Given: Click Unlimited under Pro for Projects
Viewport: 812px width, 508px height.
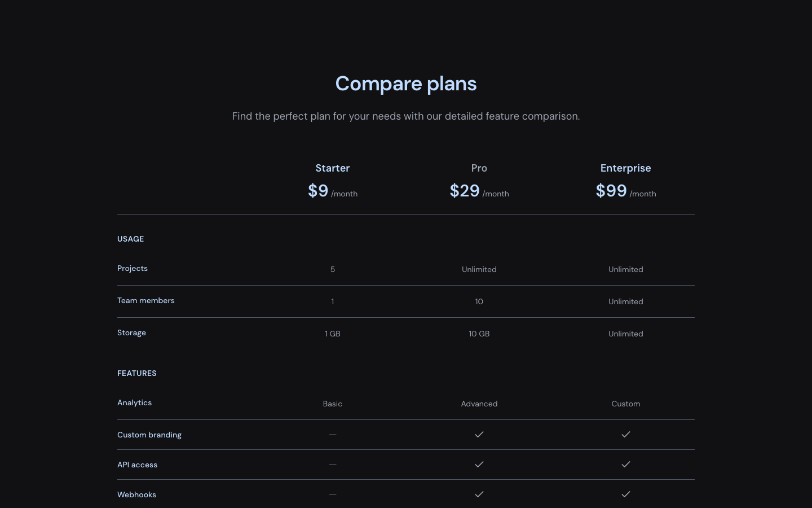Looking at the screenshot, I should [x=479, y=269].
